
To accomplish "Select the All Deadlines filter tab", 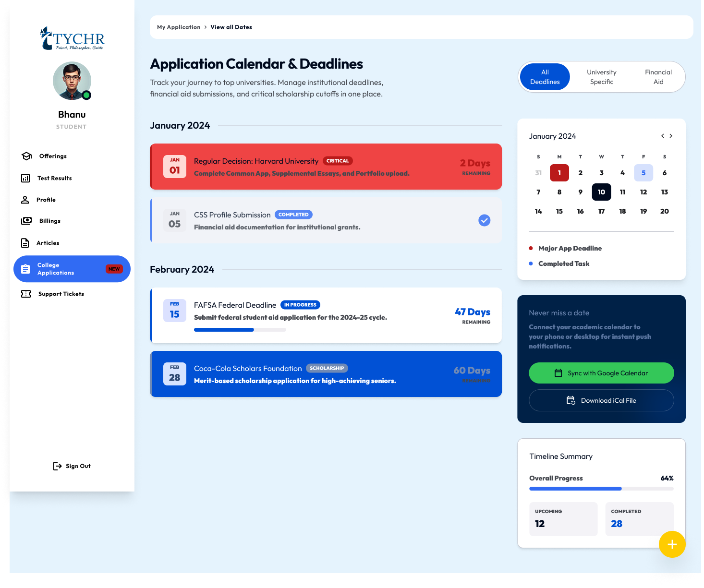I will 545,77.
